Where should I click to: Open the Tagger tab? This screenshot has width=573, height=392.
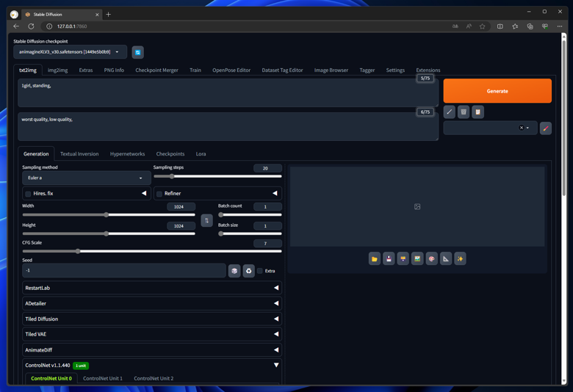click(367, 70)
